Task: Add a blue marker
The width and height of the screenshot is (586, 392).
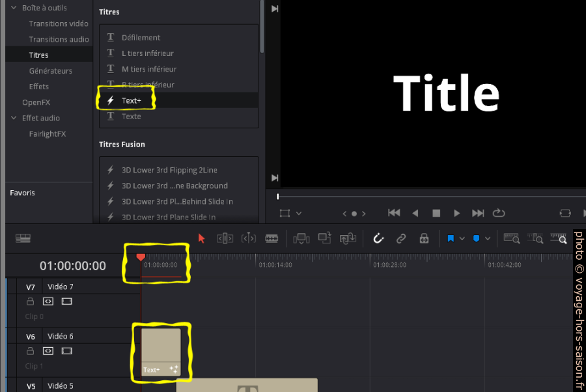Action: pos(476,238)
